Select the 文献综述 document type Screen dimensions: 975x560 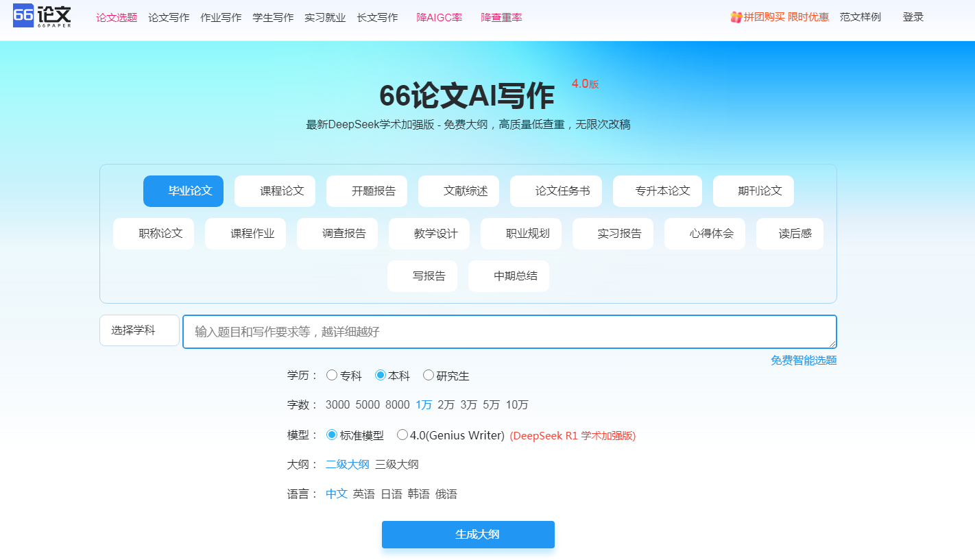[x=459, y=191]
